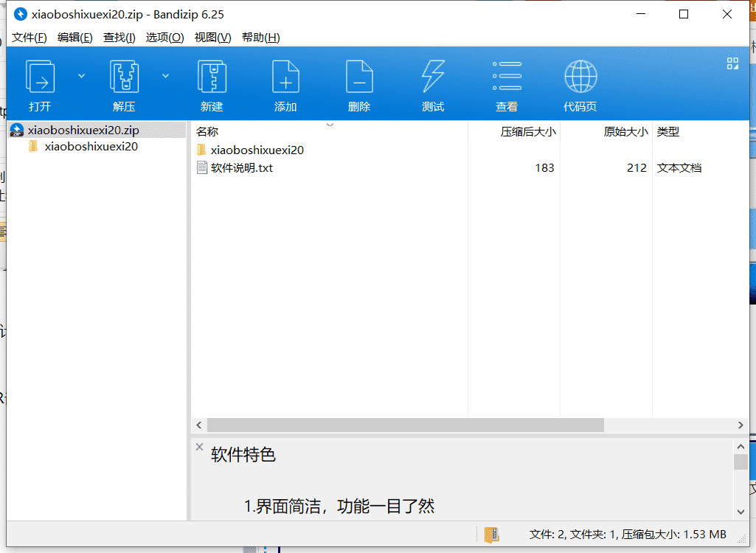Open the 文件(F) menu

(x=30, y=38)
